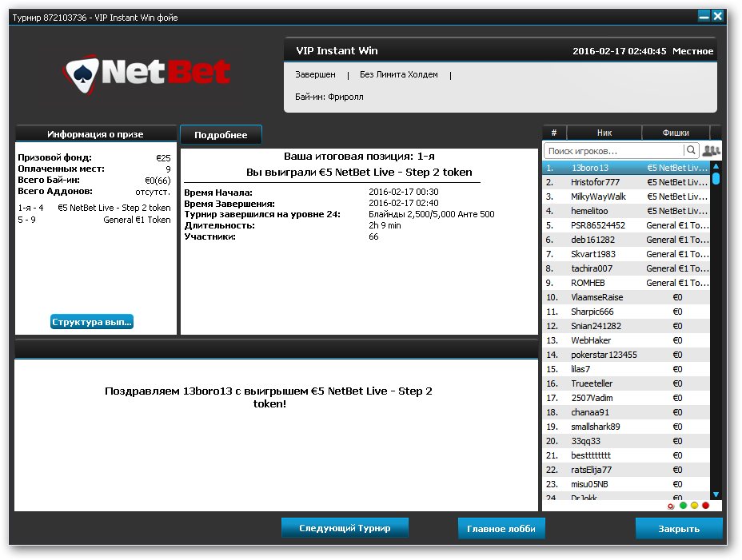Viewport: 742px width, 560px height.
Task: Select player row 2507Vadim
Action: coord(626,398)
